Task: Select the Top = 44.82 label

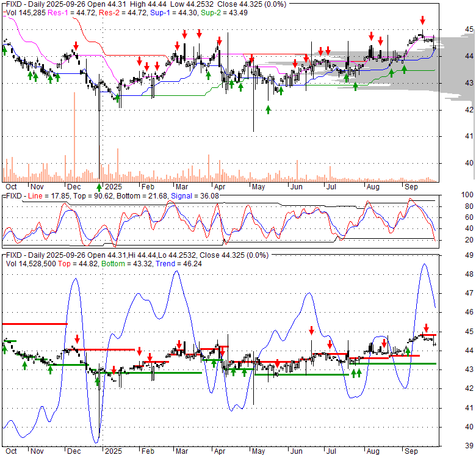Action: (78, 264)
